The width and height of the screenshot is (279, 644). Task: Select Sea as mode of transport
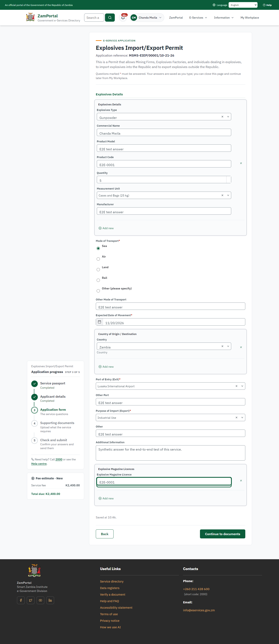[98, 248]
